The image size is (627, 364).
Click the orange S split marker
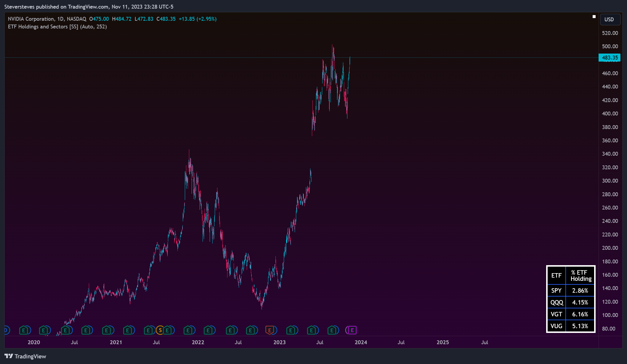coord(160,330)
